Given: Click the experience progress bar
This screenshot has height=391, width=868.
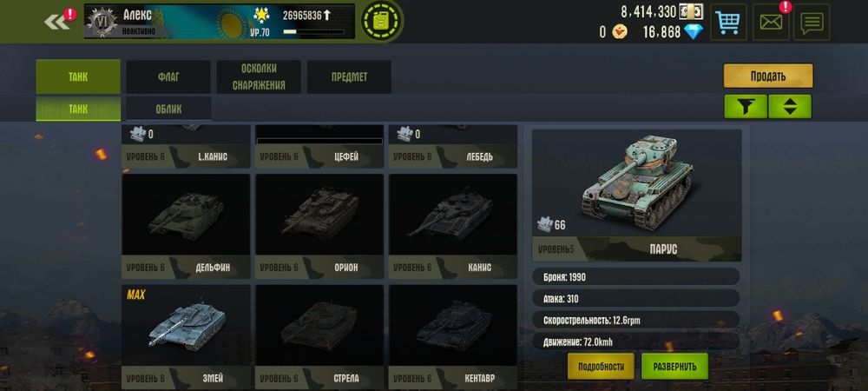Looking at the screenshot, I should coord(313,32).
